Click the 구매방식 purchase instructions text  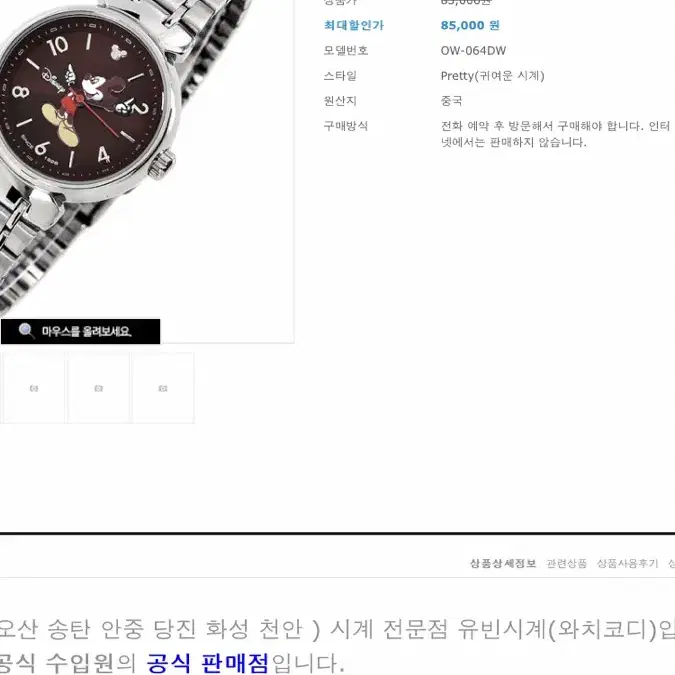point(555,134)
